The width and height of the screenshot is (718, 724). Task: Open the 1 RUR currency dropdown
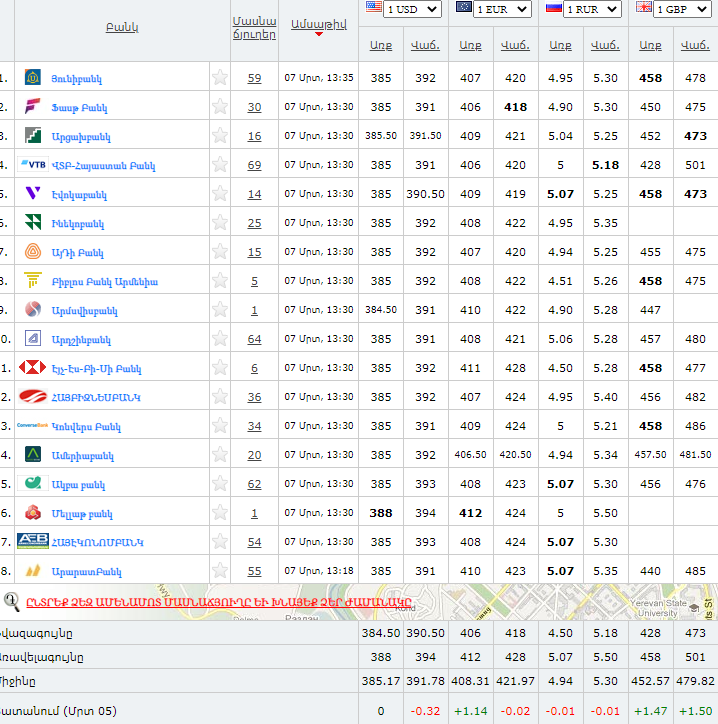pos(592,9)
